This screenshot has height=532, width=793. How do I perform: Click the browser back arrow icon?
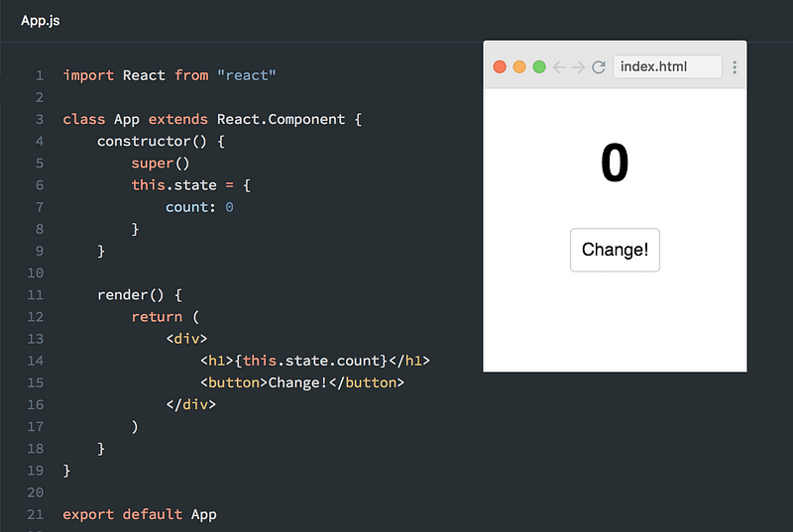[x=559, y=66]
